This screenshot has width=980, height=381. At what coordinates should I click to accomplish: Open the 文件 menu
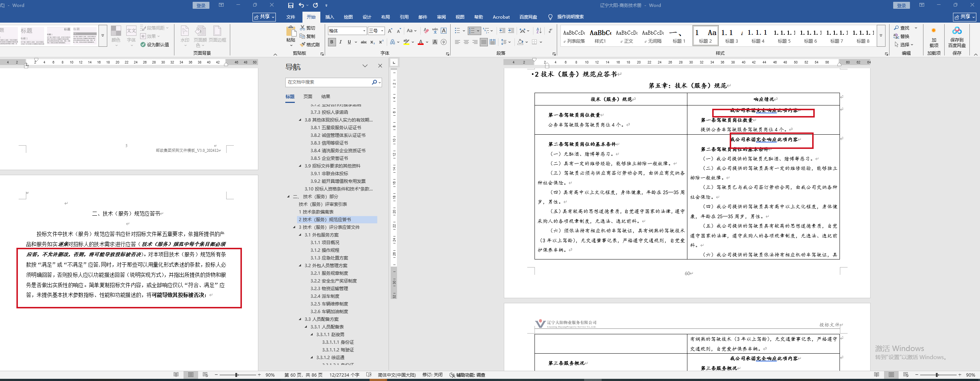coord(291,17)
